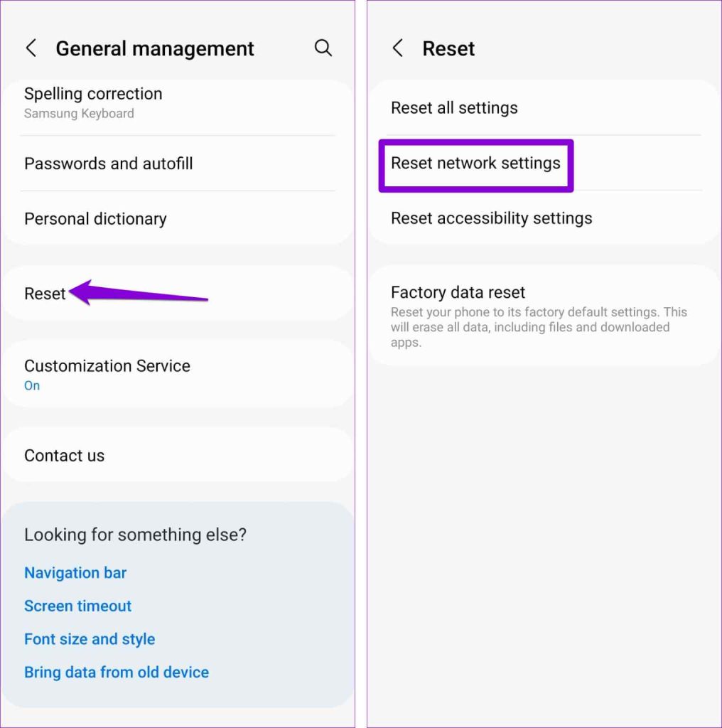Follow the Navigation bar link
Viewport: 722px width, 728px height.
[75, 573]
